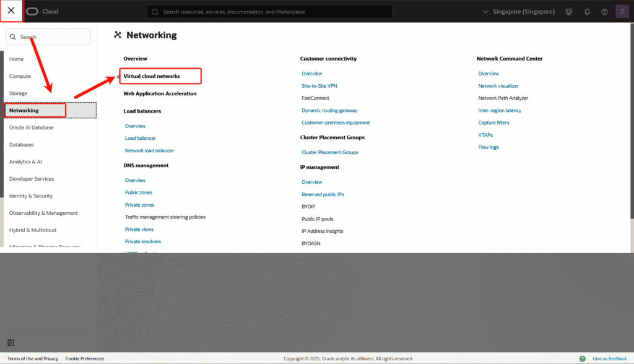Focus the top resource search bar
Image resolution: width=634 pixels, height=364 pixels.
(269, 11)
